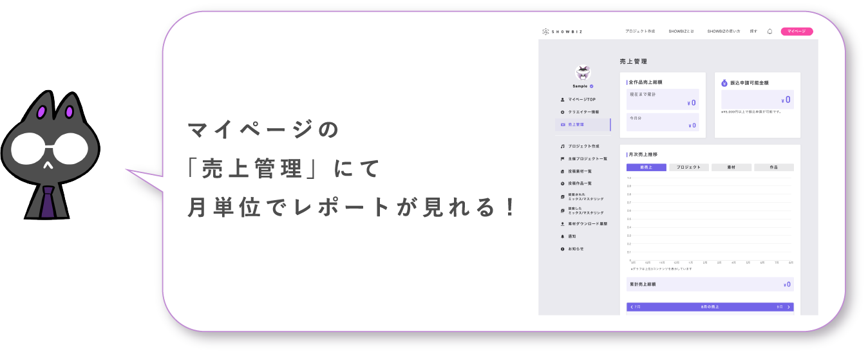Go to previous month with left chevron
The height and width of the screenshot is (354, 868).
pyautogui.click(x=632, y=307)
